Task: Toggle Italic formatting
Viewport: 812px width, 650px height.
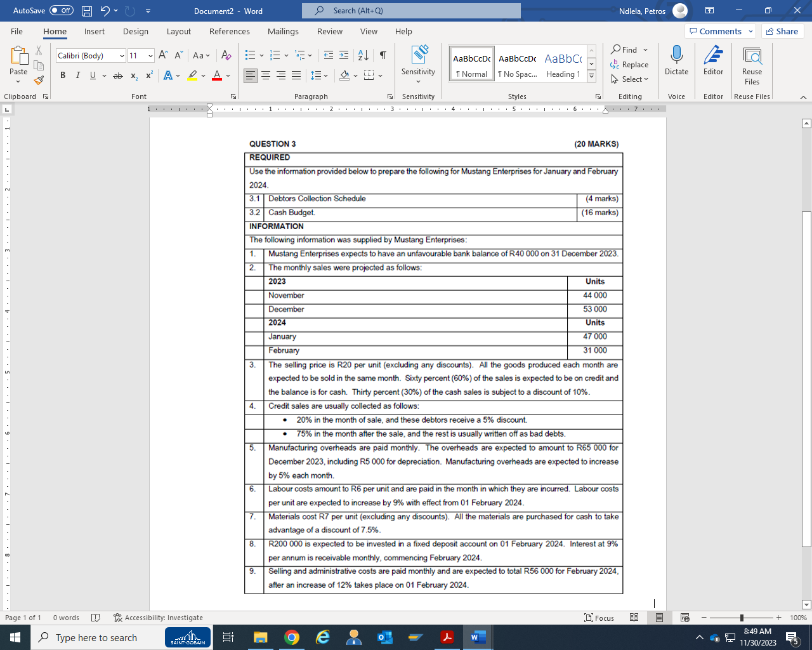Action: click(x=77, y=76)
